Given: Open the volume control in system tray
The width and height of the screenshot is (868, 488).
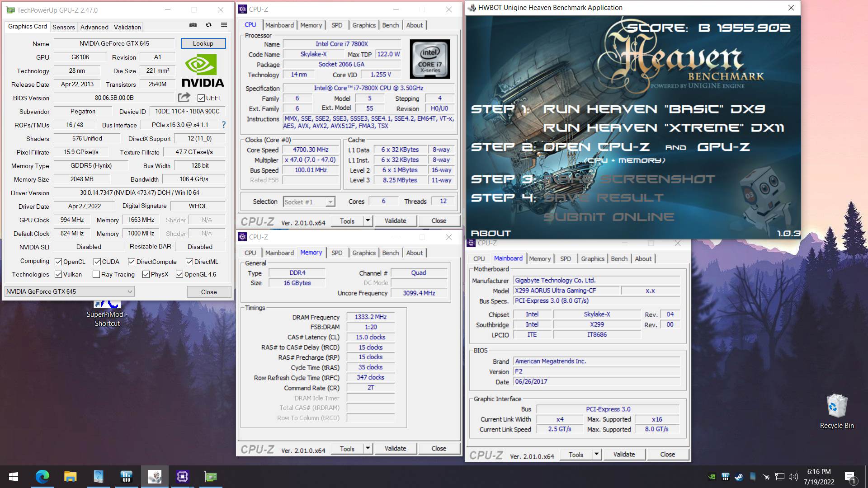Looking at the screenshot, I should tap(793, 476).
